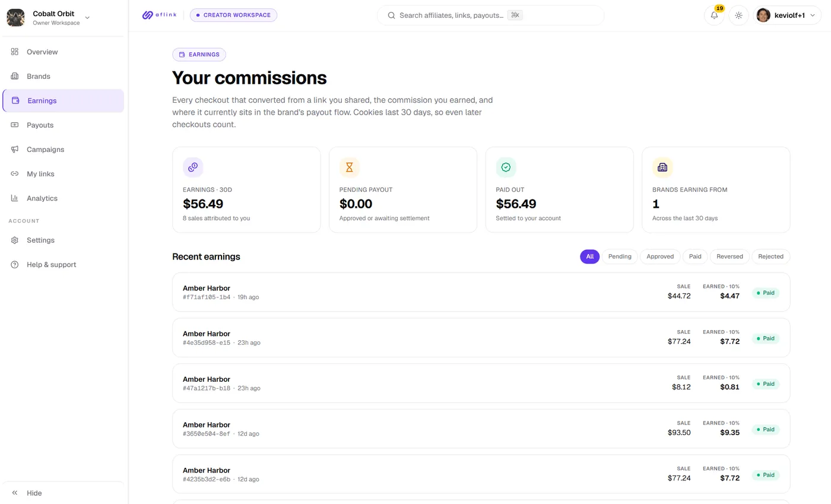Open My links page

(64, 174)
